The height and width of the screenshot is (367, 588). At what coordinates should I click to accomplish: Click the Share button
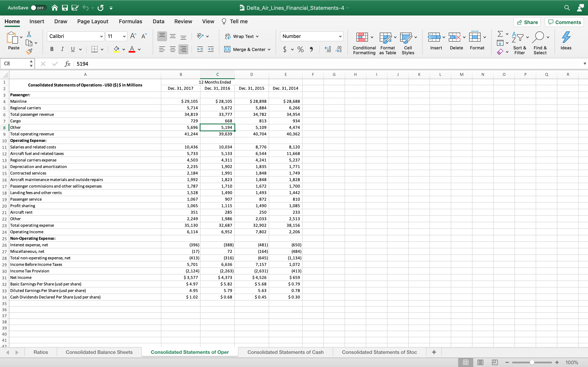tap(527, 22)
